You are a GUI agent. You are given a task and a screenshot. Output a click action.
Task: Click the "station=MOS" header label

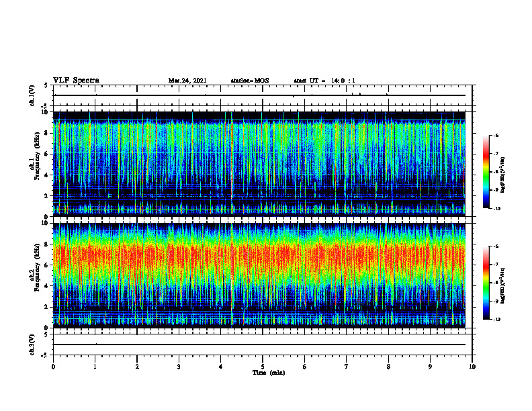(250, 81)
